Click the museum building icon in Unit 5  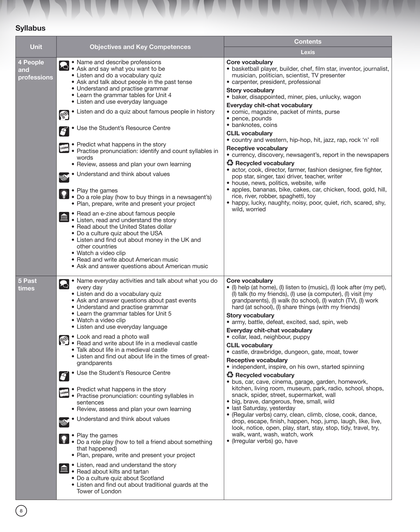pos(64,469)
